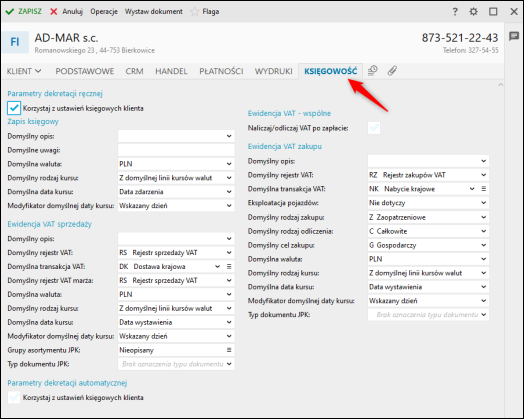The height and width of the screenshot is (419, 524).
Task: Click Wystaw dokument in the toolbar
Action: click(x=154, y=12)
